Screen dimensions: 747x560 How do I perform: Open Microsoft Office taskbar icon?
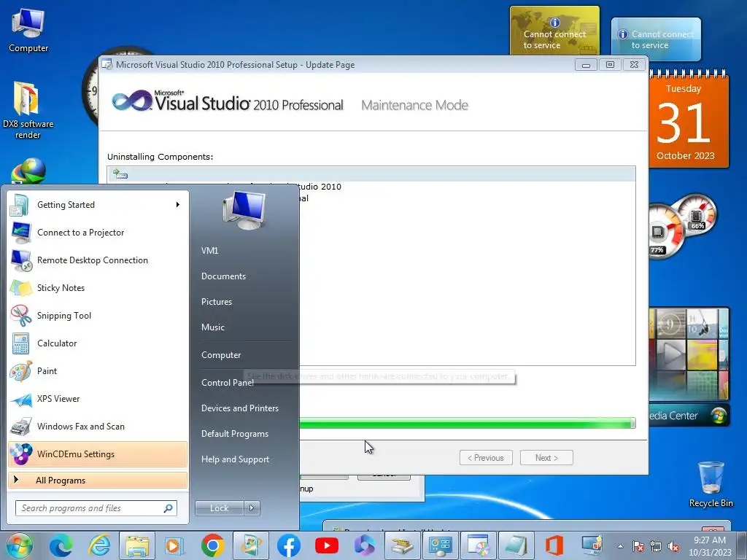[x=554, y=545]
